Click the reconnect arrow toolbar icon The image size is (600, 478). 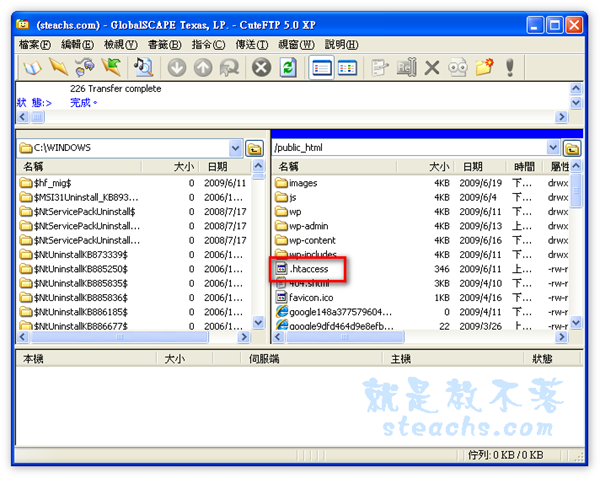coord(111,67)
